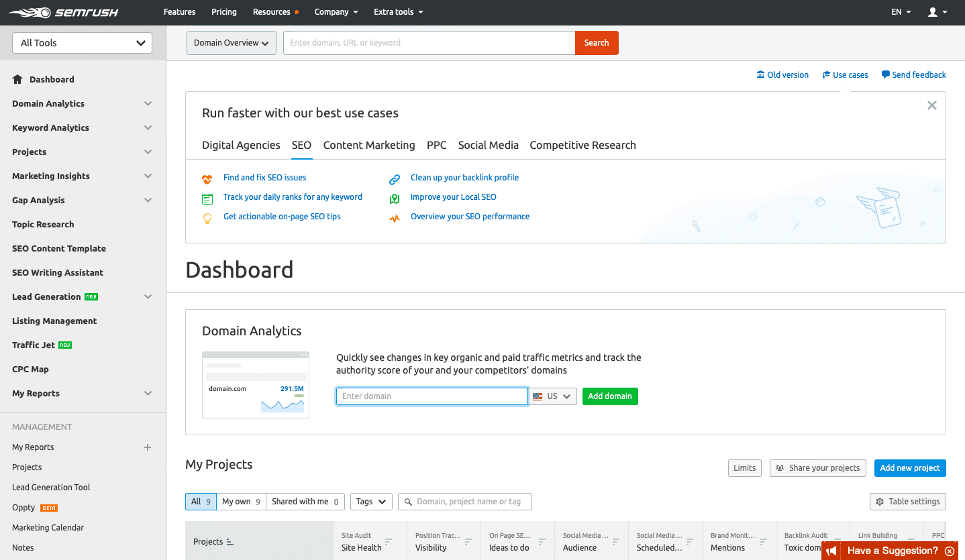
Task: Switch to Social Media tab
Action: (489, 146)
